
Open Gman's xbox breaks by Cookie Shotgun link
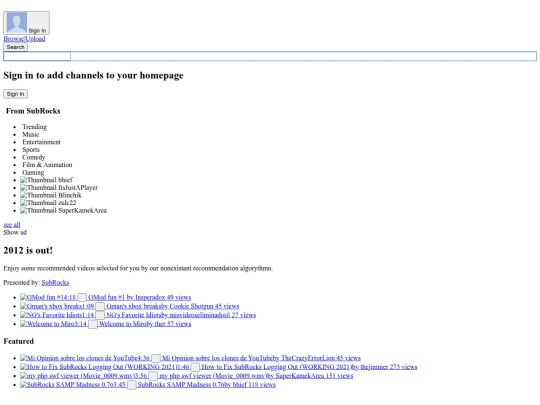pos(173,306)
